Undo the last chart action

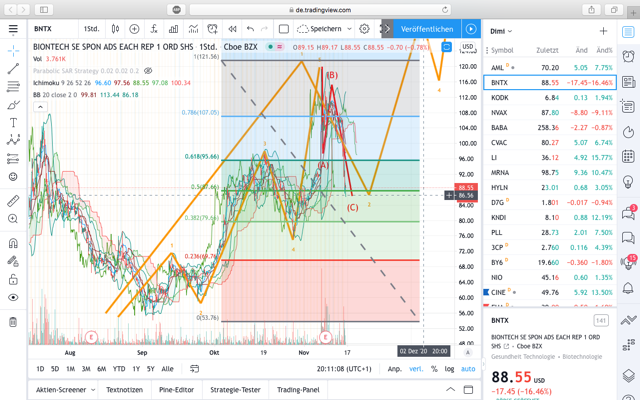pos(250,29)
